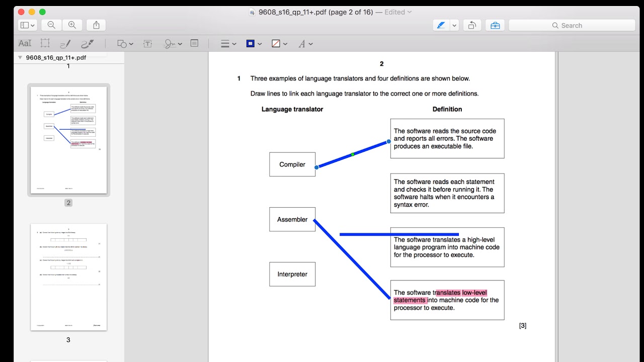Viewport: 644px width, 362px height.
Task: Click the Search field
Action: 572,25
